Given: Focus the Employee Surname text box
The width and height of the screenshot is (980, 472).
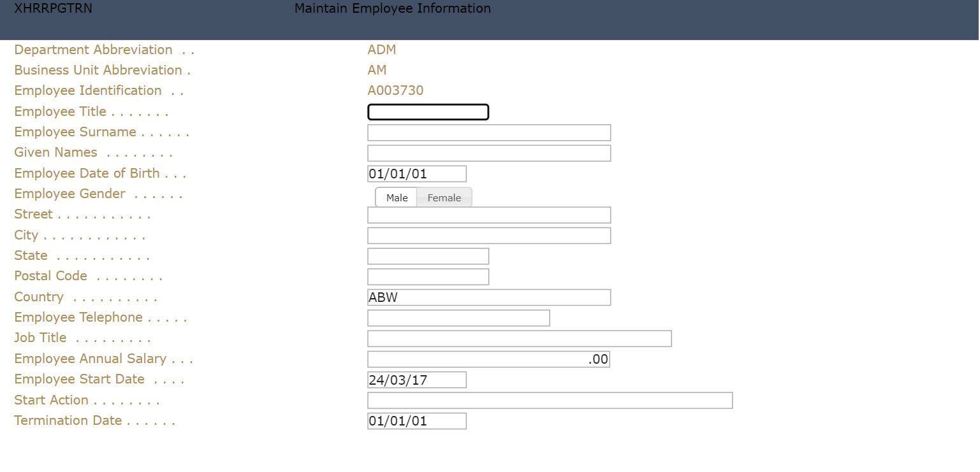Looking at the screenshot, I should 489,132.
